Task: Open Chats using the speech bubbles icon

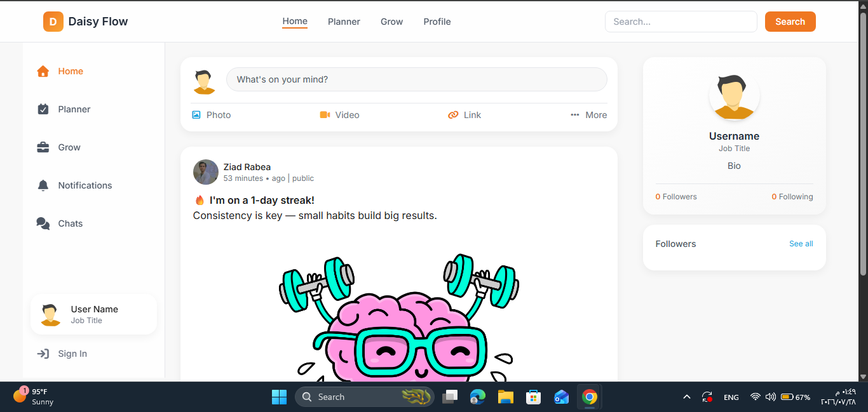Action: point(43,223)
